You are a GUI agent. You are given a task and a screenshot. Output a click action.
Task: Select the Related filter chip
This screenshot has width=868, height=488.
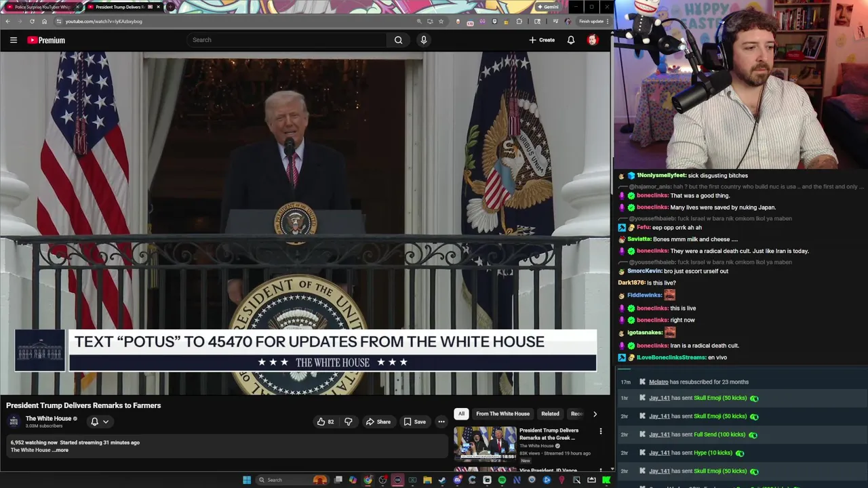550,413
